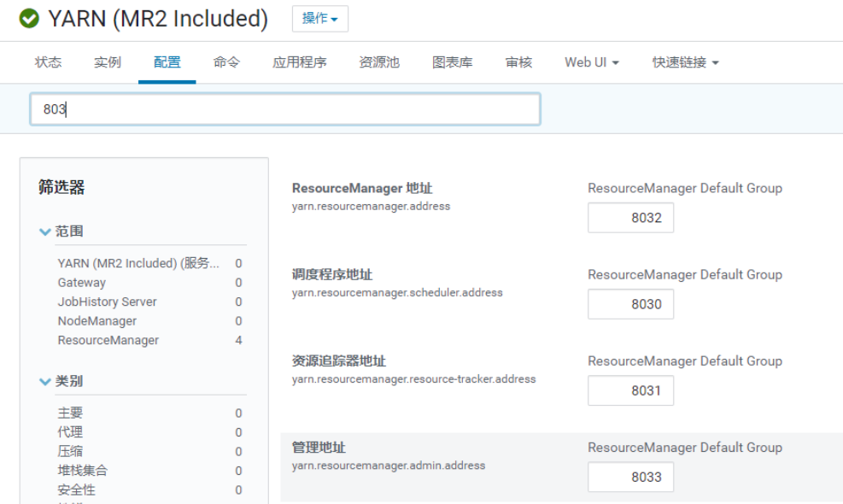Filter by ResourceManager scope

(108, 340)
